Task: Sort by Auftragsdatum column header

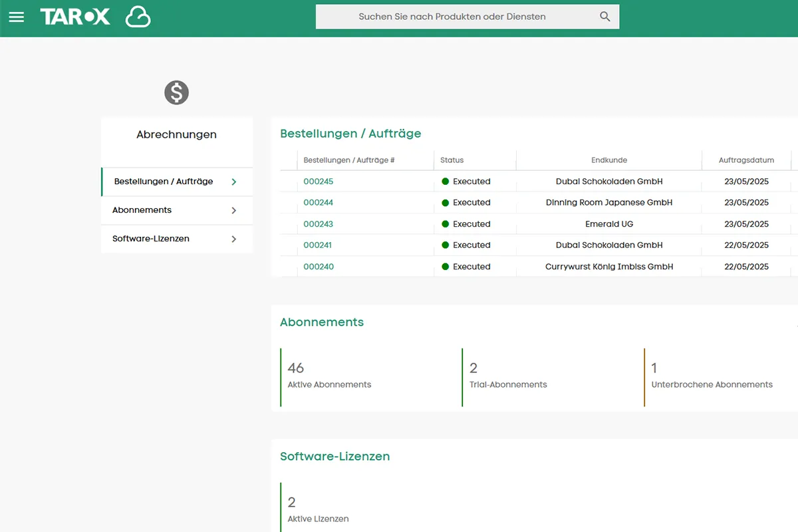Action: 746,160
